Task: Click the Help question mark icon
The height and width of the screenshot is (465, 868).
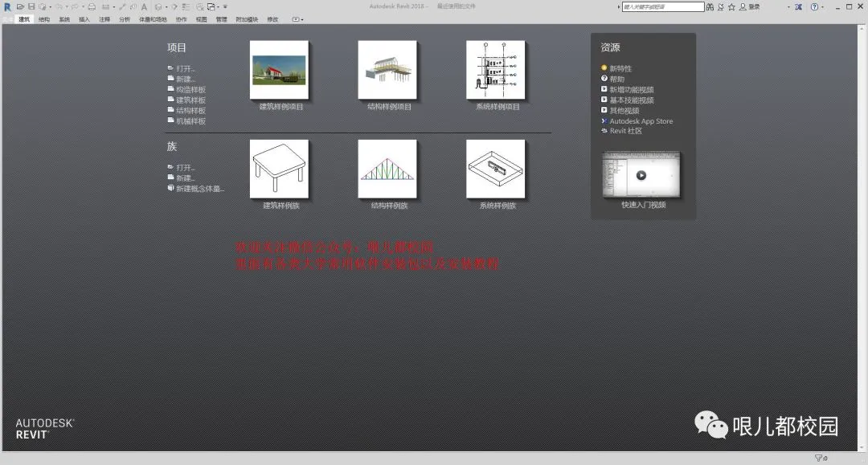Action: click(814, 6)
